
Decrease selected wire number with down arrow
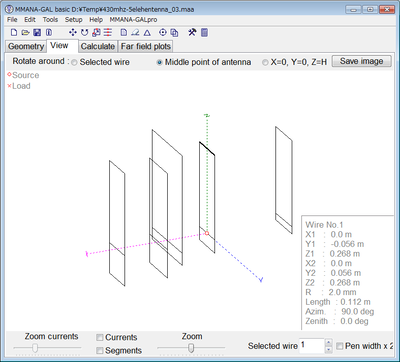[328, 349]
